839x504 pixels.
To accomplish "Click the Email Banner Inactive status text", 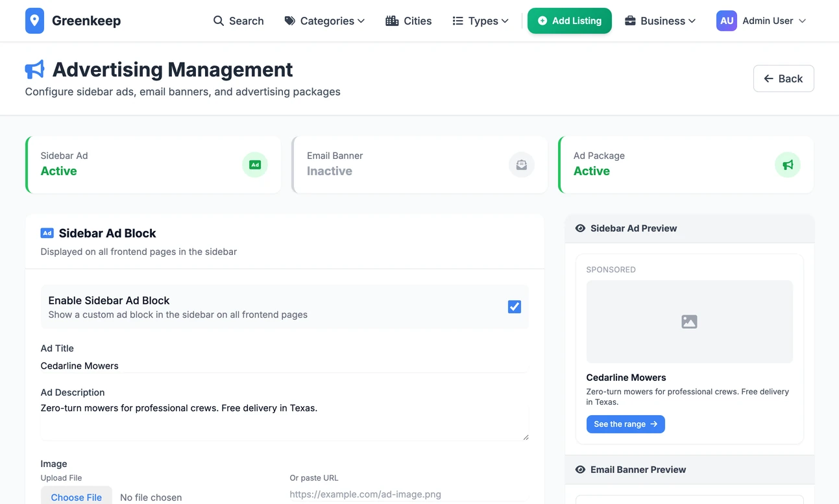I will pyautogui.click(x=330, y=171).
